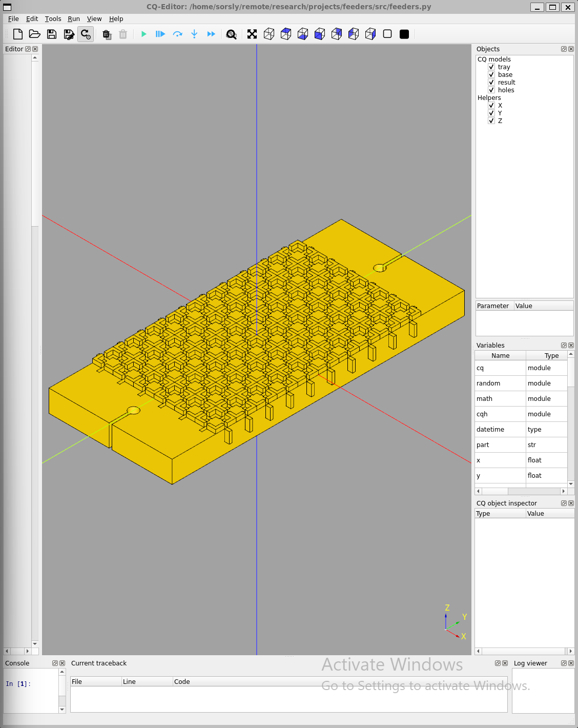578x728 pixels.
Task: Select the 'cqh' variable row
Action: pos(521,414)
